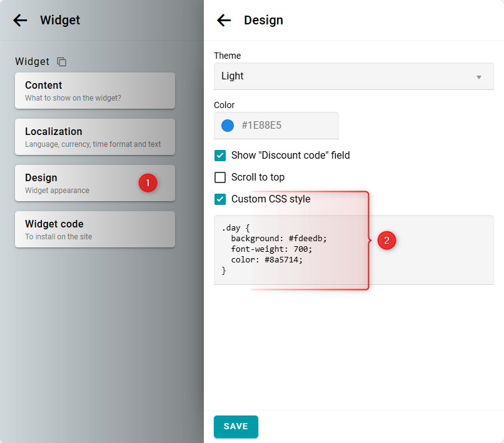This screenshot has width=504, height=443.
Task: Click the back arrow beside Design title
Action: pos(224,20)
